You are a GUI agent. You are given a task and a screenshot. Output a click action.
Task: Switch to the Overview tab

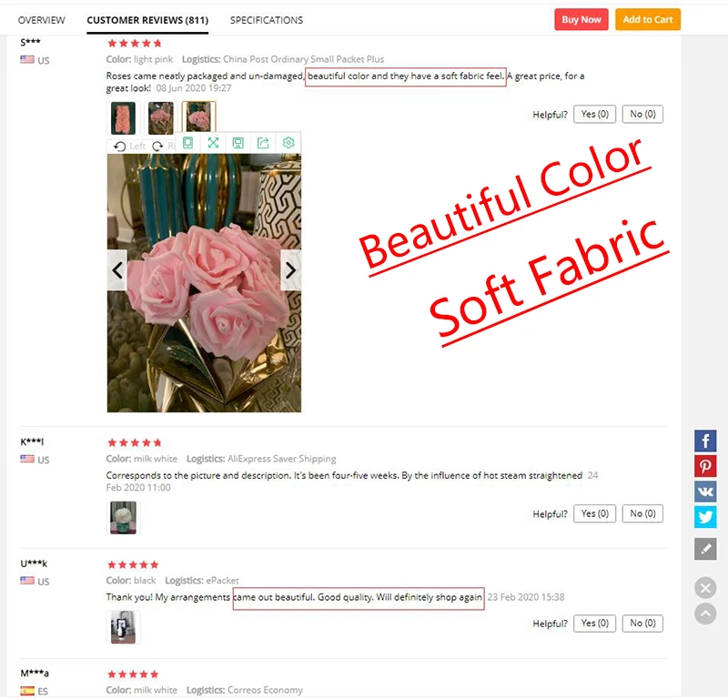[x=41, y=20]
